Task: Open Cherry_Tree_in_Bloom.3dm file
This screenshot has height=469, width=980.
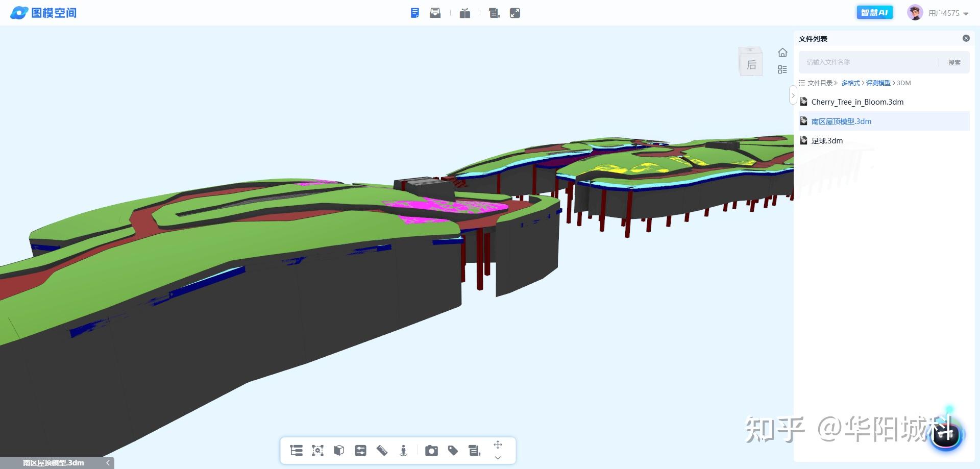Action: [x=857, y=102]
